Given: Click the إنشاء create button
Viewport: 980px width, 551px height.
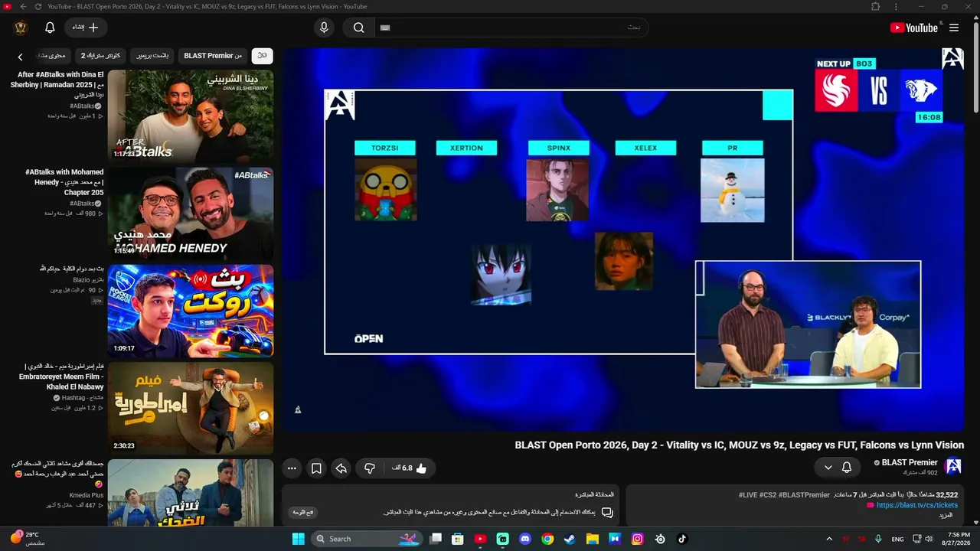Looking at the screenshot, I should (x=86, y=28).
